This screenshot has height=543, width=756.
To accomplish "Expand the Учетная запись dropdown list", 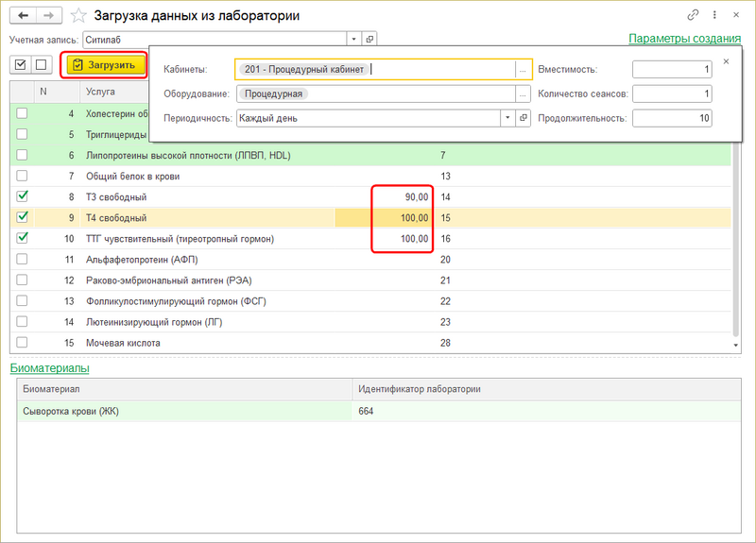I will click(x=353, y=39).
